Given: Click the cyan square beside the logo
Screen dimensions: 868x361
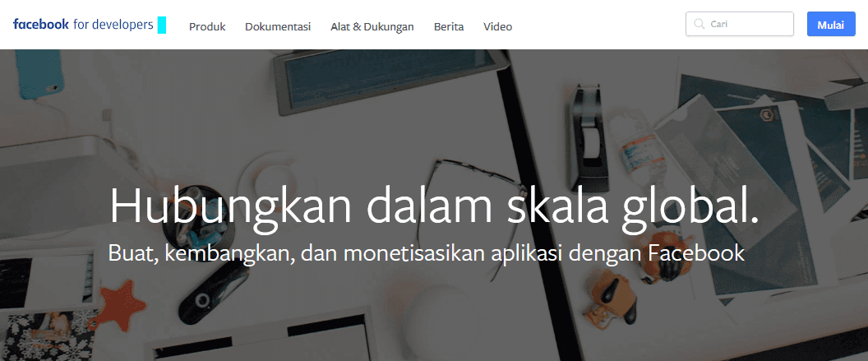Looking at the screenshot, I should coord(162,25).
